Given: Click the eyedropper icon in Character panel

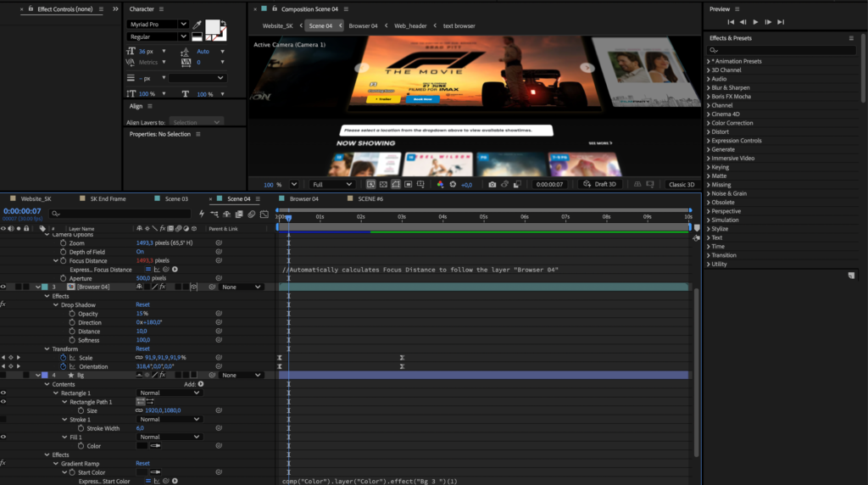Looking at the screenshot, I should 197,25.
